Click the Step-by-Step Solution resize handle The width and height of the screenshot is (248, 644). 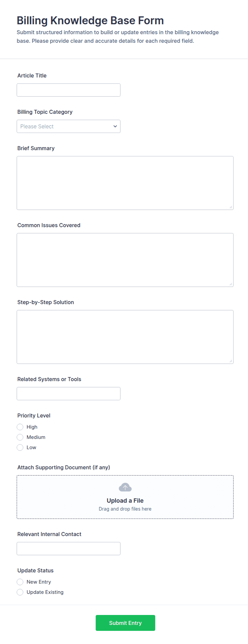click(x=231, y=361)
